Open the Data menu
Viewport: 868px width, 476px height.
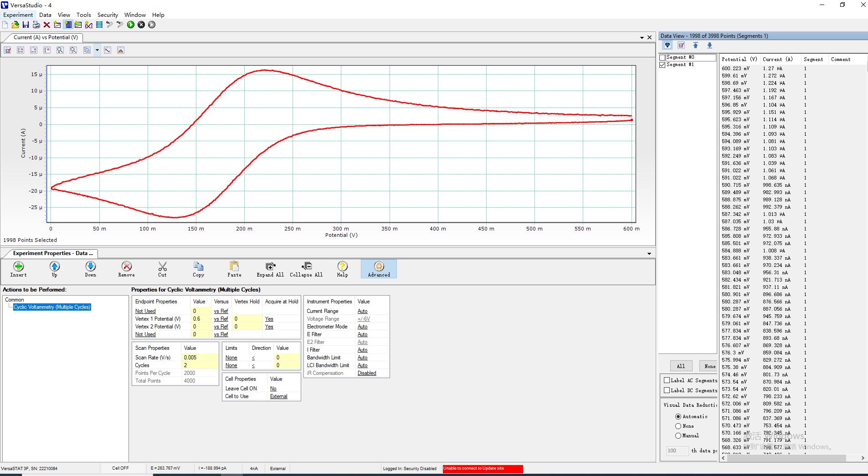45,15
